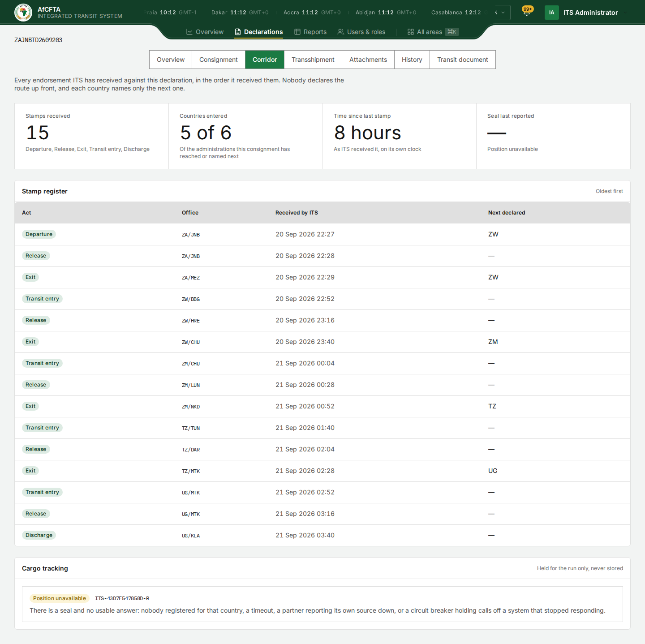Viewport: 645px width, 644px height.
Task: Switch to the History tab
Action: (x=412, y=60)
